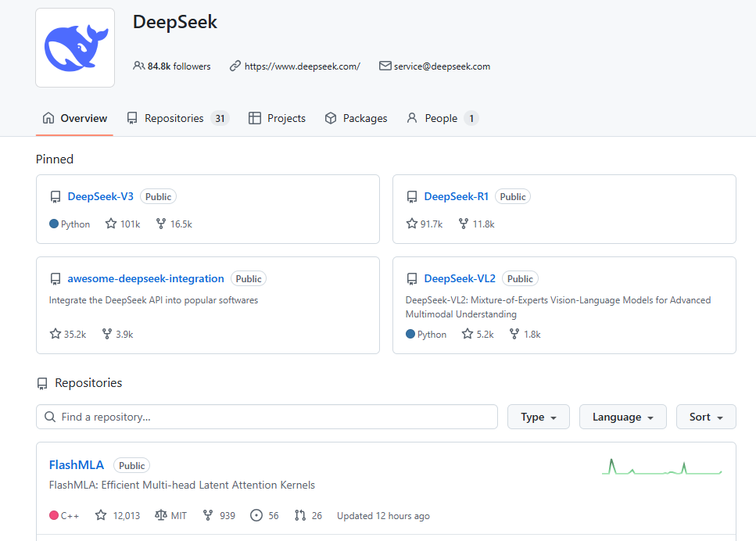Open the DeepSeek-VL2 pinned repository

[460, 278]
